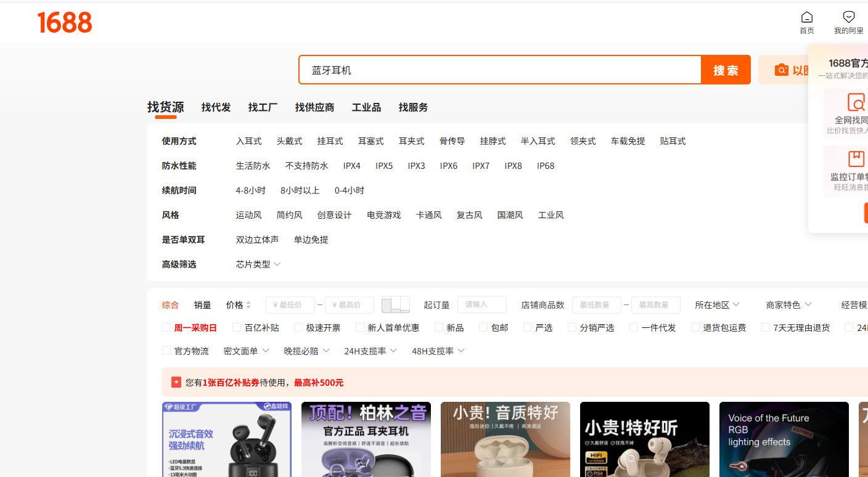Sort results by 销量
Image resolution: width=868 pixels, height=477 pixels.
point(202,305)
